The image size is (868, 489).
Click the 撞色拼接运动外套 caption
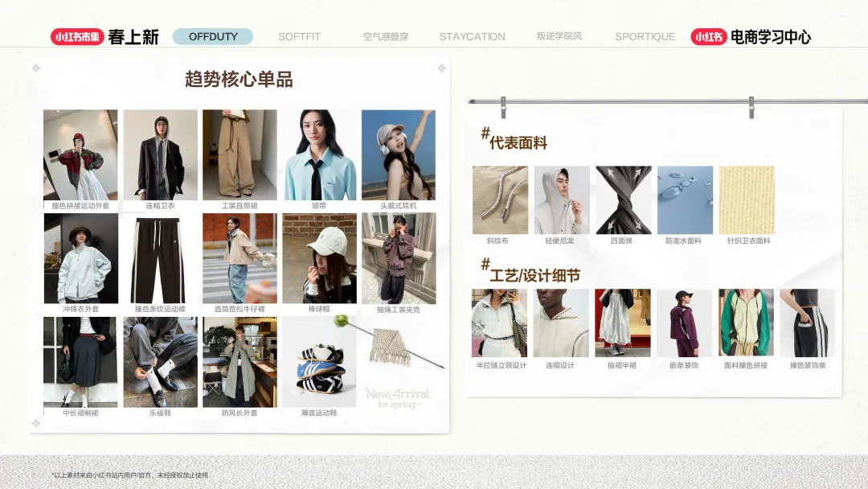(x=81, y=205)
